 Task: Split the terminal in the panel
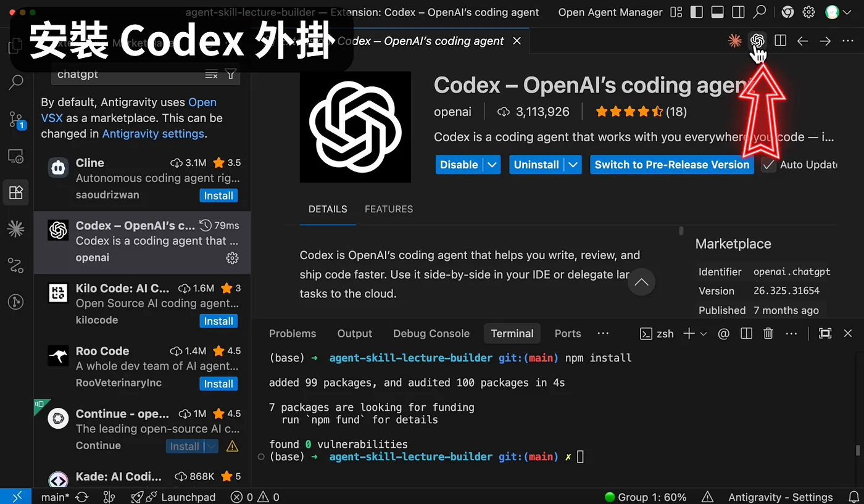click(746, 334)
